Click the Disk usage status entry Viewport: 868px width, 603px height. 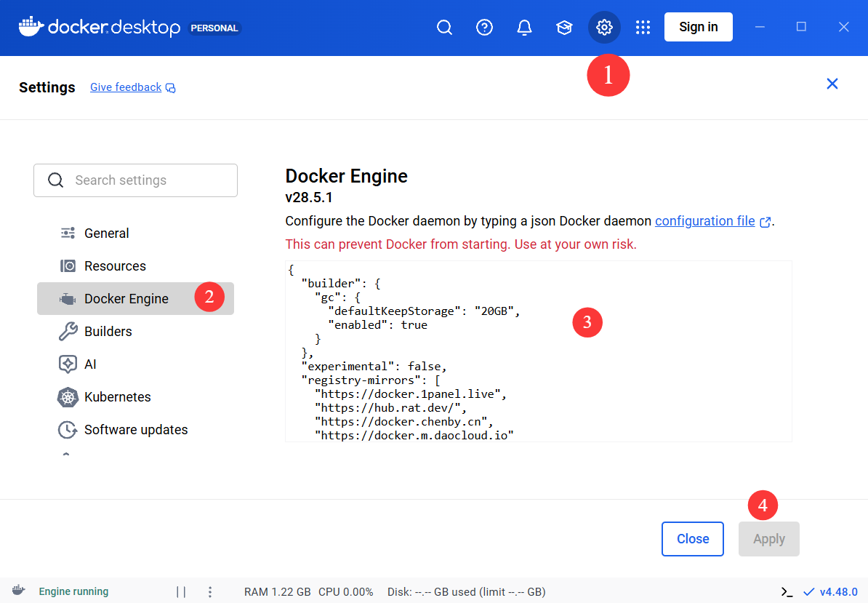point(467,592)
